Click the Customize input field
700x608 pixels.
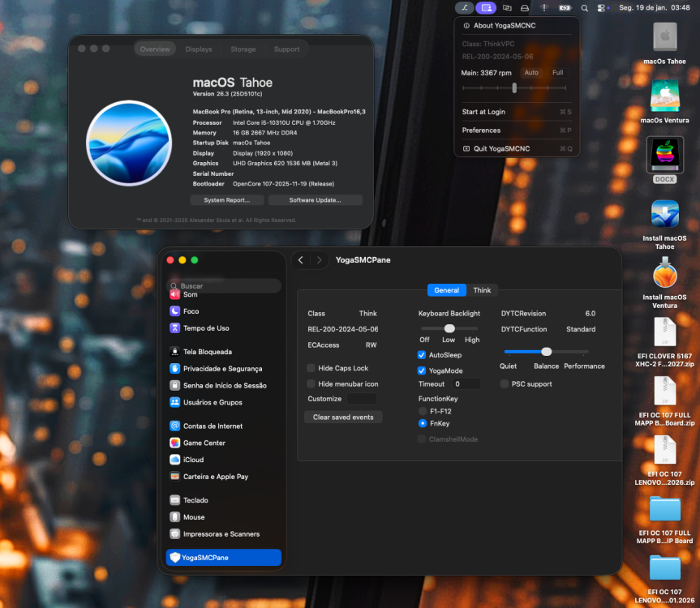coord(362,399)
